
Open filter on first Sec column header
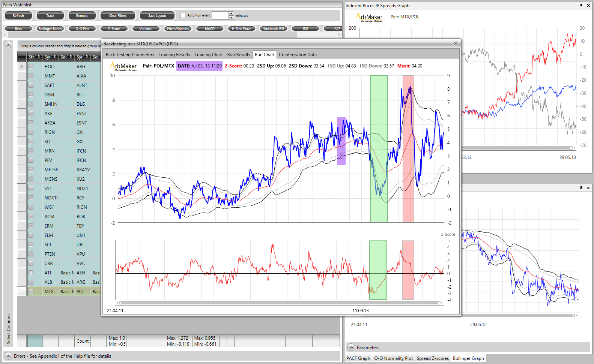tap(71, 57)
